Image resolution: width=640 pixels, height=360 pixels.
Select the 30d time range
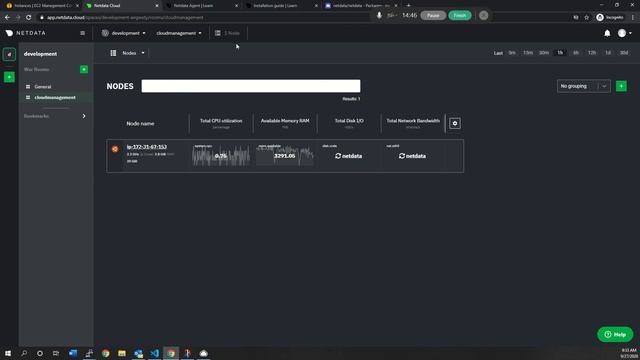624,53
